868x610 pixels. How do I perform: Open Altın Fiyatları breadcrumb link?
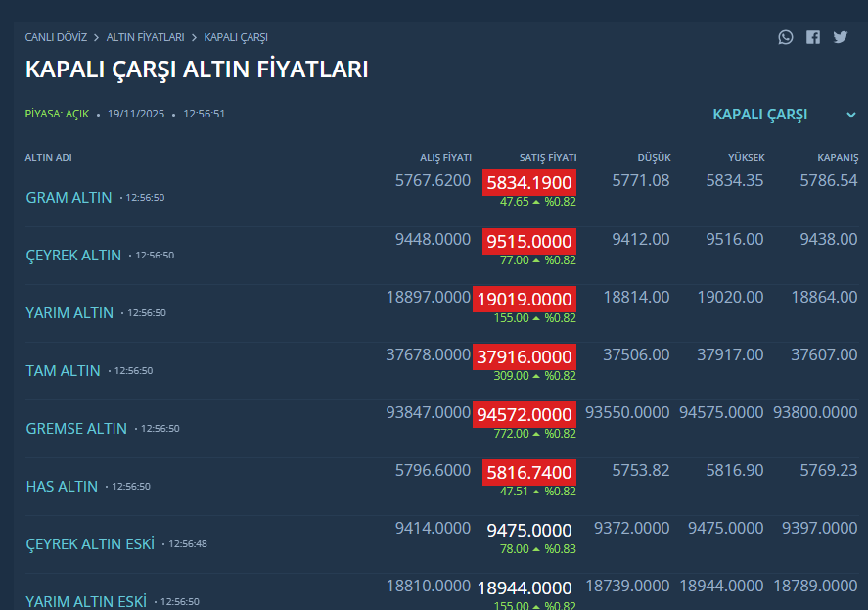pyautogui.click(x=146, y=37)
